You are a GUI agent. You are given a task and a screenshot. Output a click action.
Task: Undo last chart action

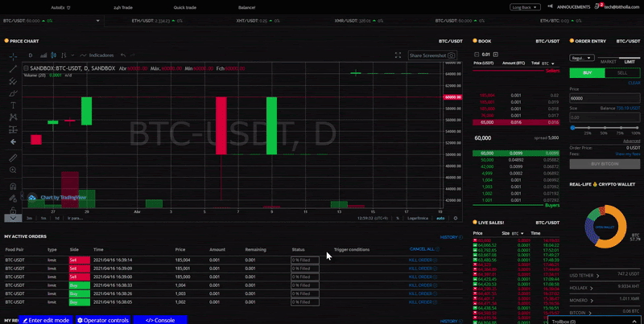coord(123,55)
